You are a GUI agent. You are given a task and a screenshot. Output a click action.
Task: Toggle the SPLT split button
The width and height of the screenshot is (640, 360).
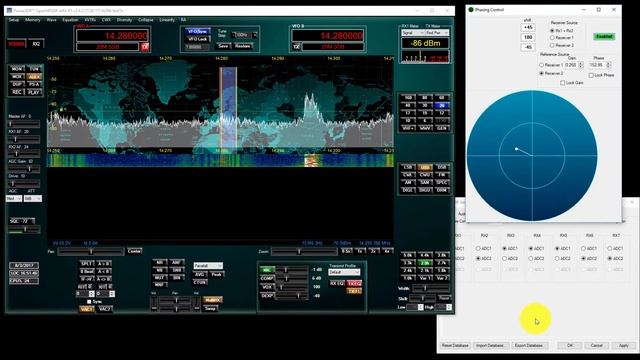tap(87, 264)
